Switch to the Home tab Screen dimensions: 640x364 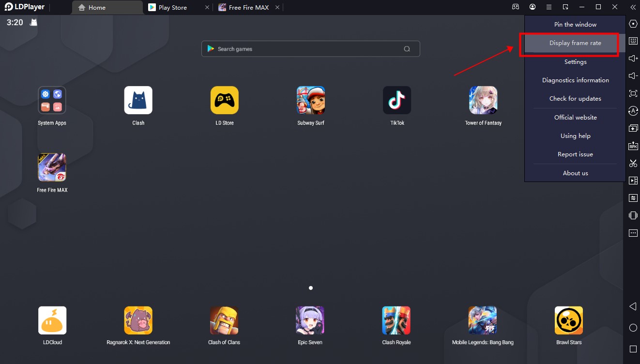click(x=107, y=7)
